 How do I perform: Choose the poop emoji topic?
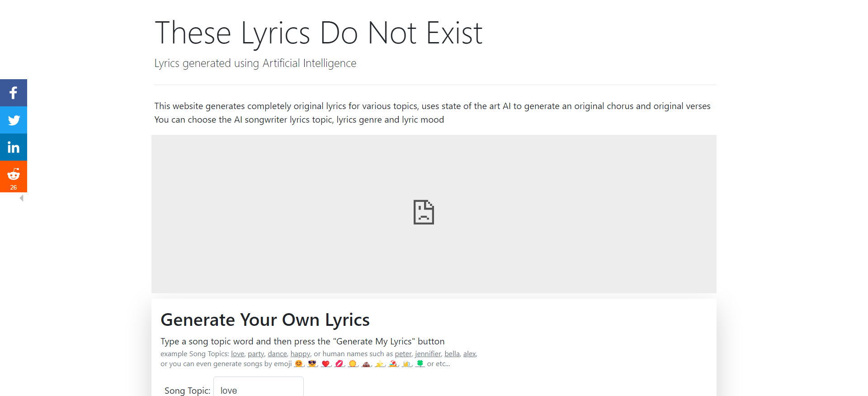point(366,363)
